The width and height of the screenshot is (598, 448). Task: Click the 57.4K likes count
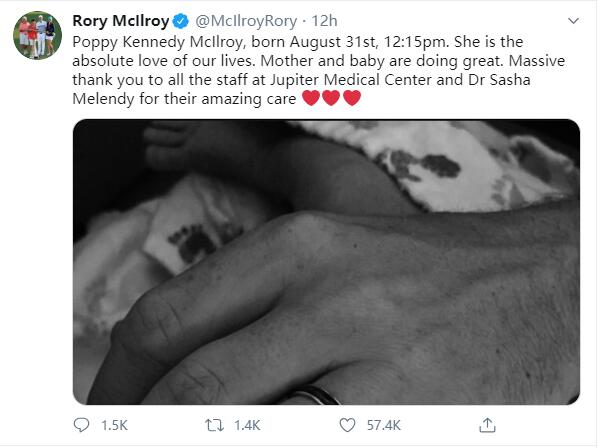tap(384, 425)
